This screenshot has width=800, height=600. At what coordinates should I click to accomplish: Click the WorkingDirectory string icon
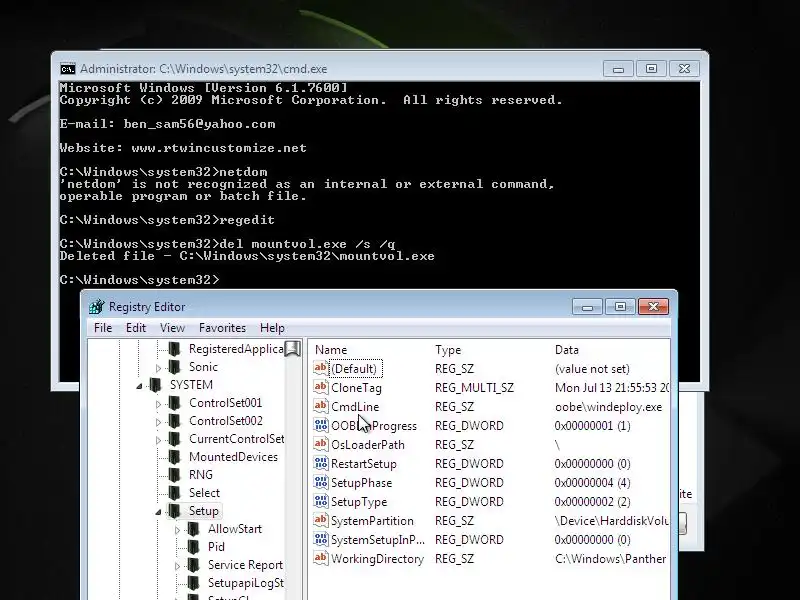[x=320, y=558]
